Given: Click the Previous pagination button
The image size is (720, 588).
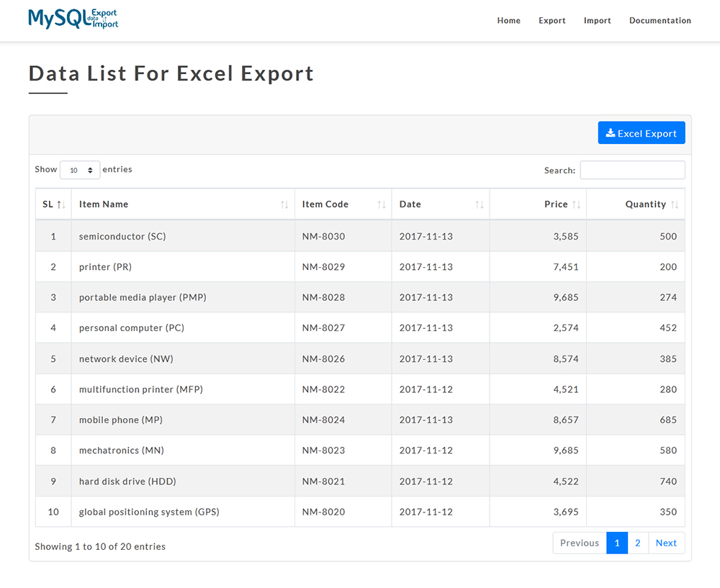Looking at the screenshot, I should click(579, 543).
